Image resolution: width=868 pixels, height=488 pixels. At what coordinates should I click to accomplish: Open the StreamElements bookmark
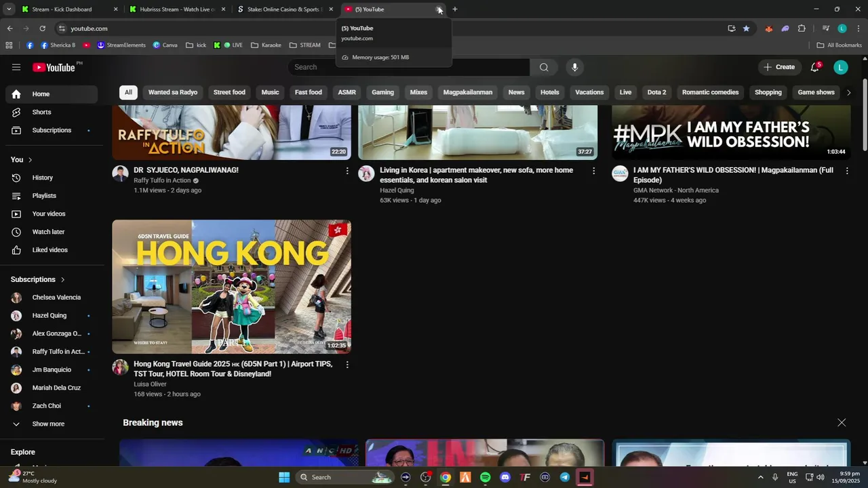(121, 45)
